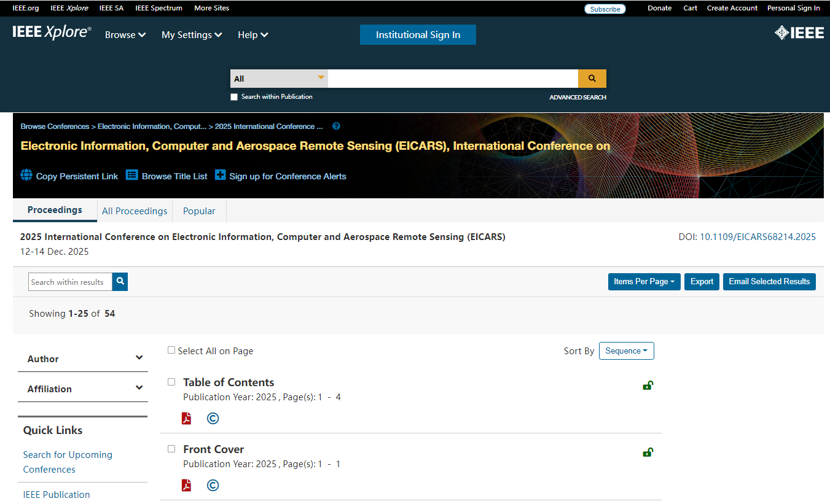
Task: Click the 2025 International Conference breadcrumb
Action: tap(268, 126)
